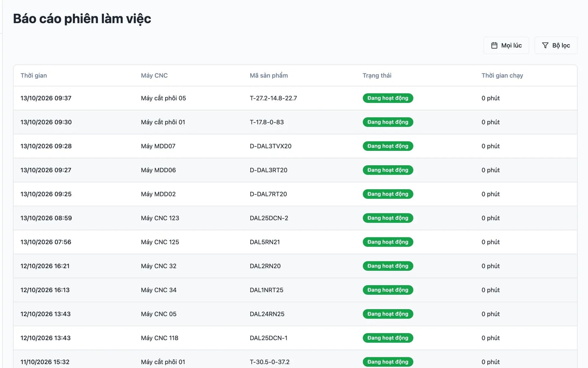Select the 'Máy CNC 32' cell
The width and height of the screenshot is (588, 368).
pyautogui.click(x=159, y=266)
